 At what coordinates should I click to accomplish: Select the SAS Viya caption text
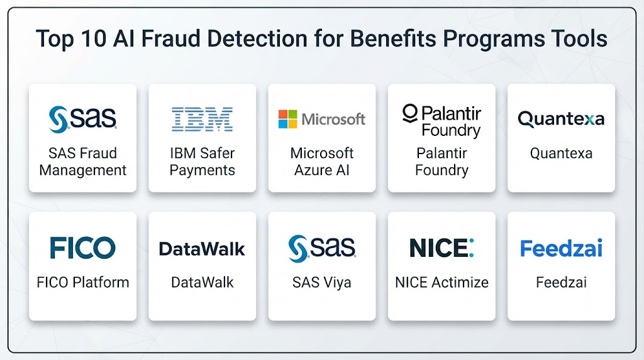322,283
